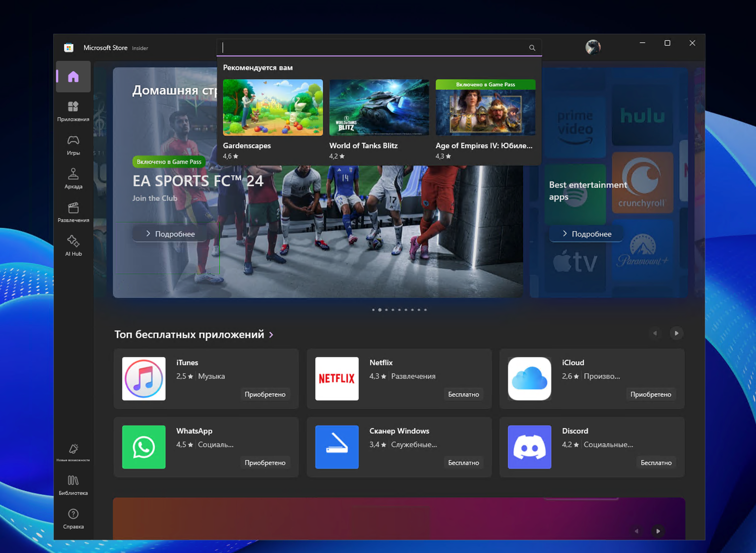Click the Gardenscapes title text
Image resolution: width=756 pixels, height=553 pixels.
[247, 146]
